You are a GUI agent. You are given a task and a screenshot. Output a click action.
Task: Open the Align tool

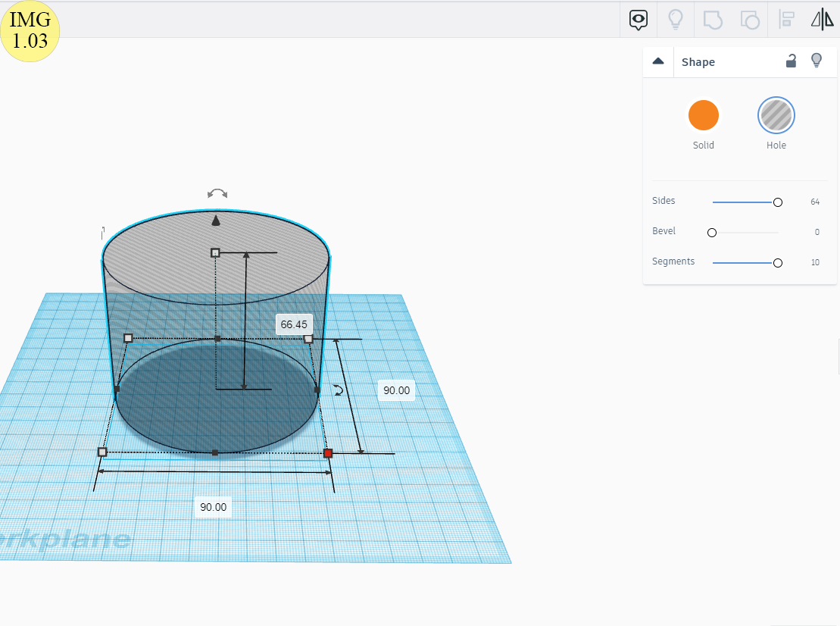[x=786, y=20]
